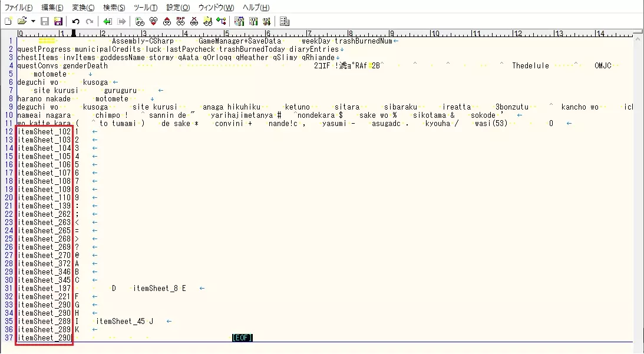This screenshot has height=354, width=644.
Task: Open the 変換(C) menu
Action: tap(83, 8)
